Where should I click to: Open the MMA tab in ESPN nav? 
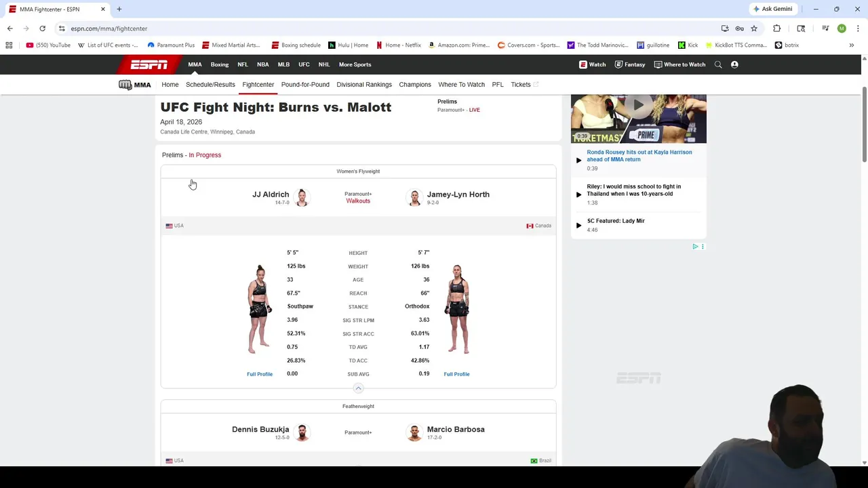click(x=195, y=64)
